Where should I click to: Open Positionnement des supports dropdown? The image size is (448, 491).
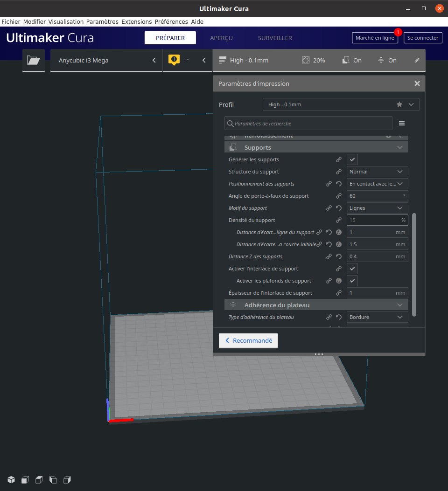tap(377, 184)
